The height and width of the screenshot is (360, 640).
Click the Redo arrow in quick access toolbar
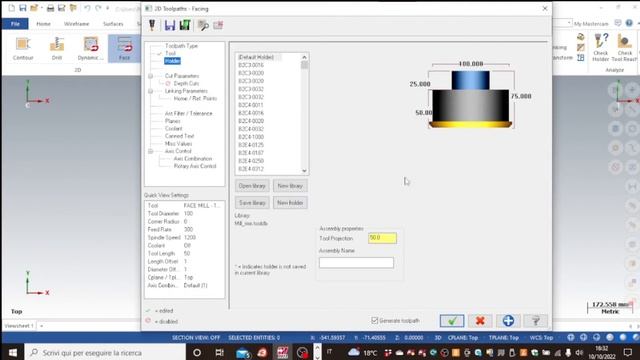98,8
